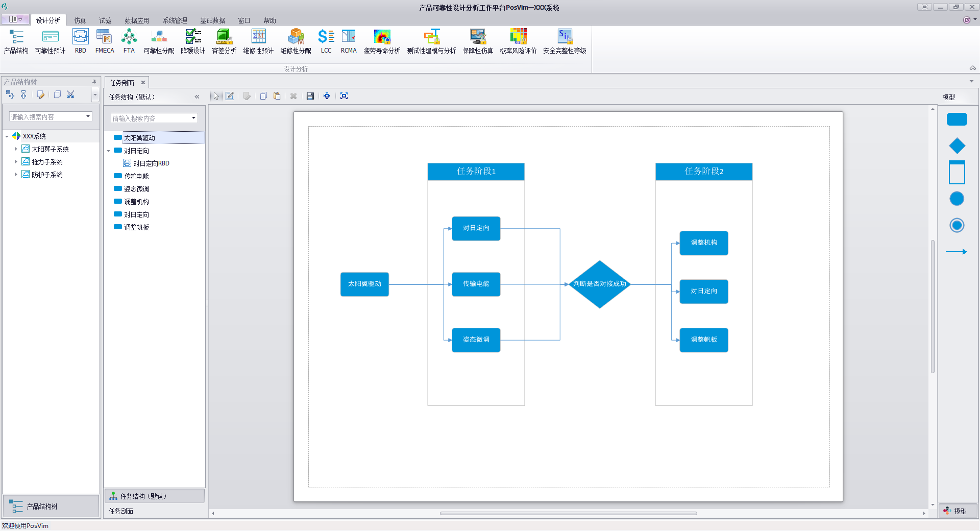Click the save icon in diagram toolbar
980x531 pixels.
(310, 96)
